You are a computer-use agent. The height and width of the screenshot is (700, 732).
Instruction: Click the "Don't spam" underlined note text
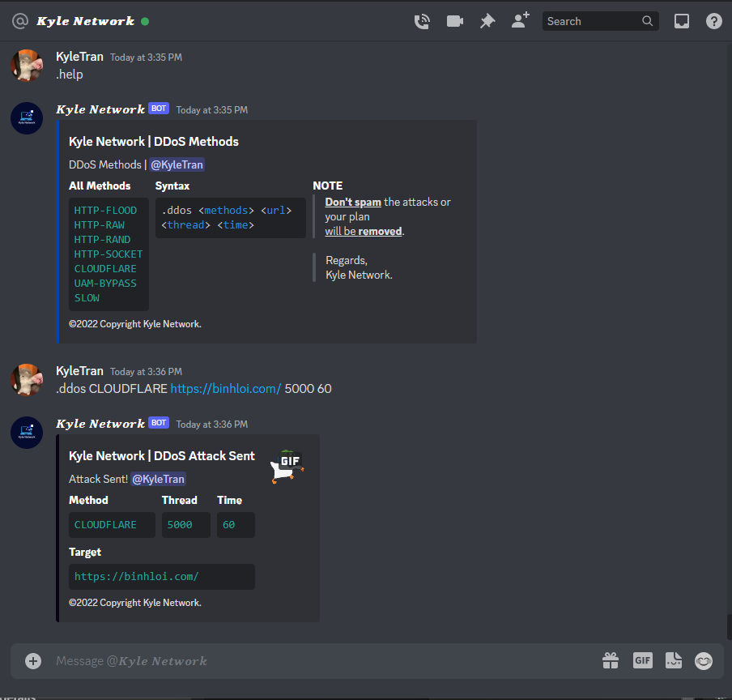pos(353,203)
